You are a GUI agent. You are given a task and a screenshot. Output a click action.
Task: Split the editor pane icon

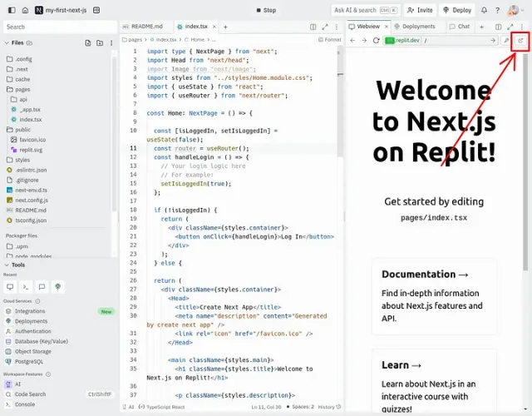click(x=313, y=27)
